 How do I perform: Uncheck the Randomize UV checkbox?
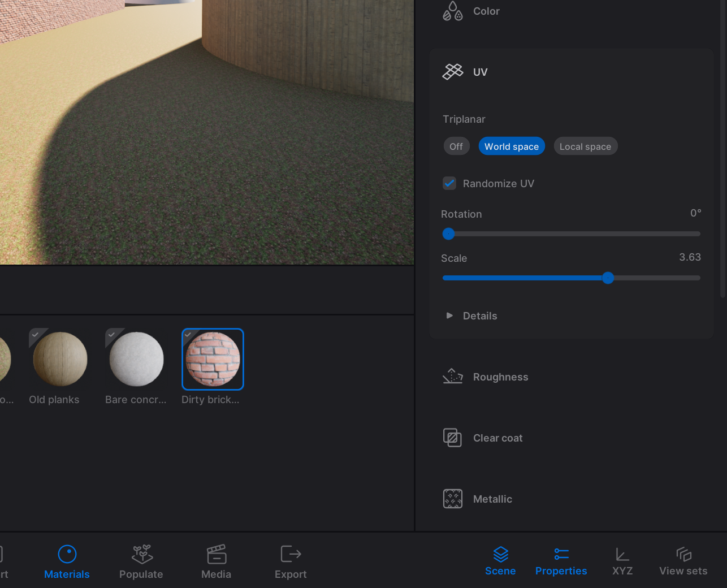(x=449, y=183)
